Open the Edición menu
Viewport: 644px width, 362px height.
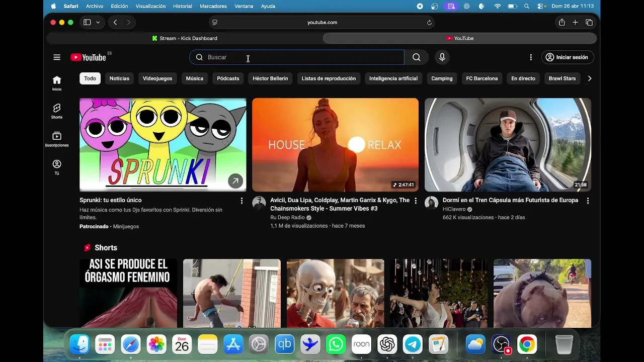coord(119,6)
